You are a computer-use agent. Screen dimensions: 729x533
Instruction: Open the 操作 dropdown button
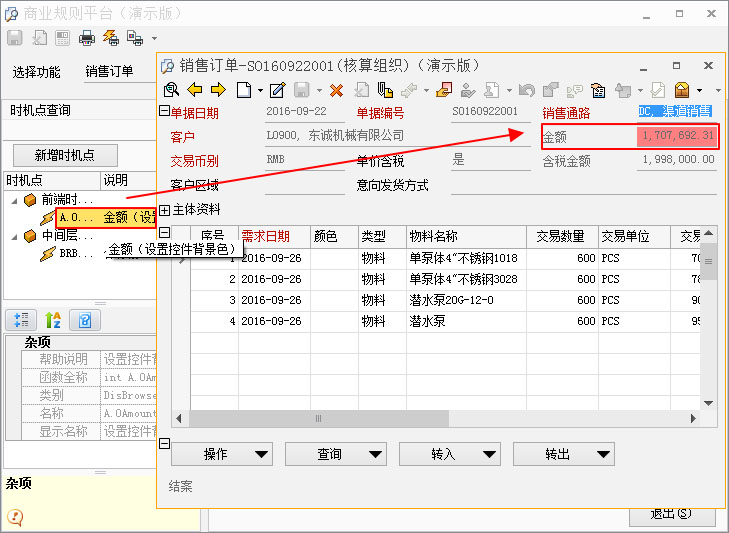tap(222, 454)
